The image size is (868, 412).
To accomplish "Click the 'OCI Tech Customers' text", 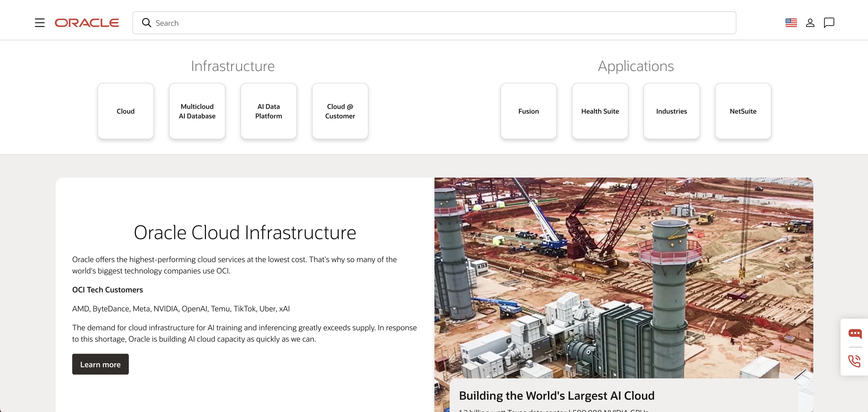I will click(x=107, y=290).
